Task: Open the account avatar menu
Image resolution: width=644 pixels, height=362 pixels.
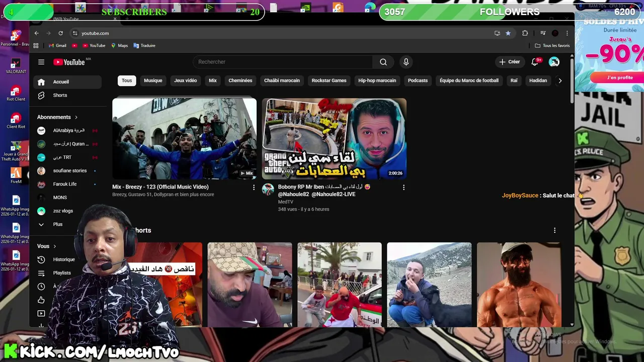Action: pyautogui.click(x=554, y=62)
